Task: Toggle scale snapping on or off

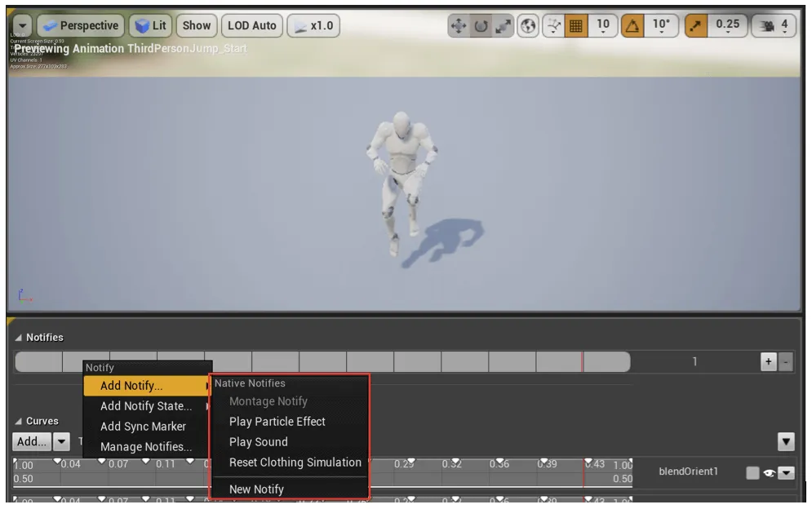Action: point(696,25)
